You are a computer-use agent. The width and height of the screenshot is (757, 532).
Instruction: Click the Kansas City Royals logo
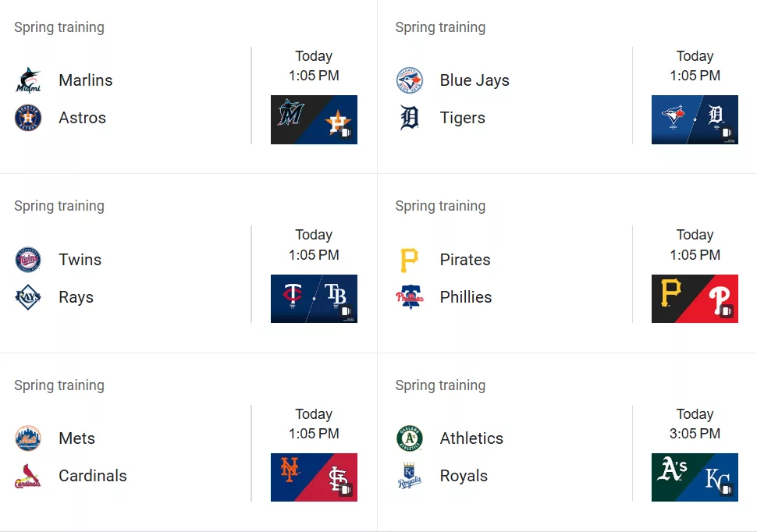click(410, 476)
